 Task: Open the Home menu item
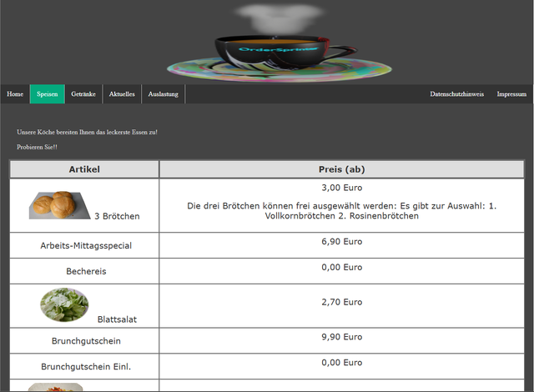coord(15,94)
